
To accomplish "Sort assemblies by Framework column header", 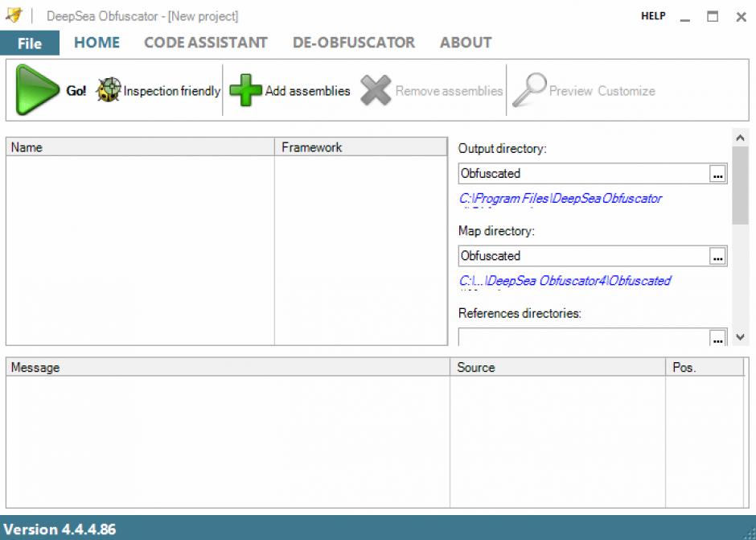I will [x=361, y=147].
